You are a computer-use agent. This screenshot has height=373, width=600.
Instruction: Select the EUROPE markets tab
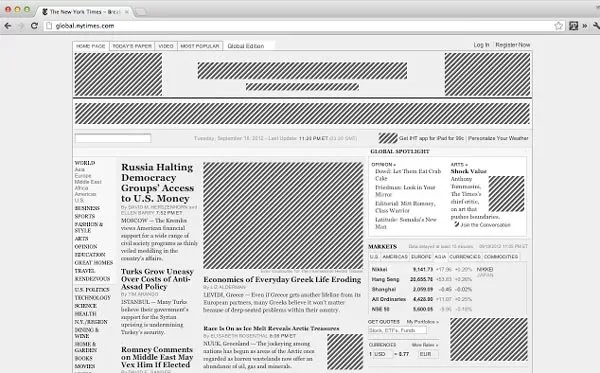pos(421,257)
